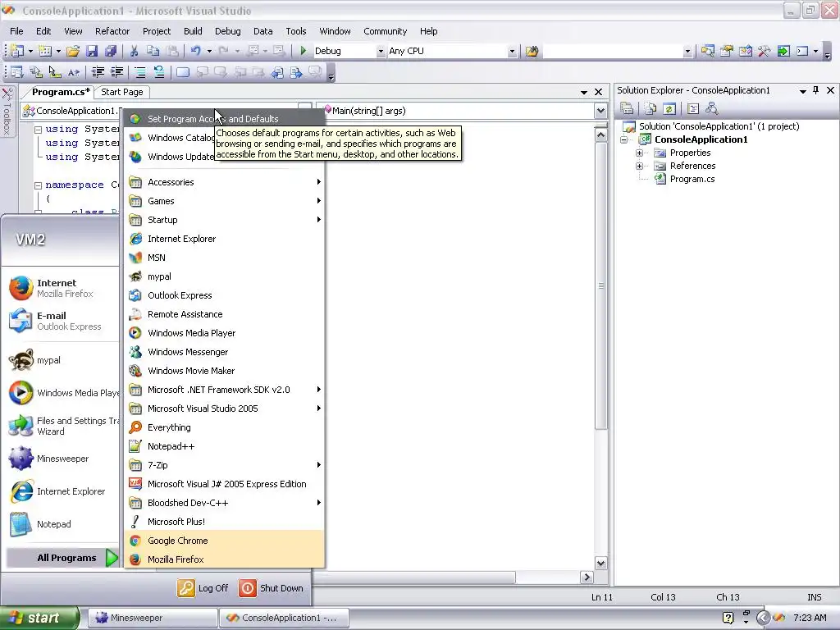The image size is (840, 630).
Task: Open the Toolbox side tab
Action: [x=7, y=112]
